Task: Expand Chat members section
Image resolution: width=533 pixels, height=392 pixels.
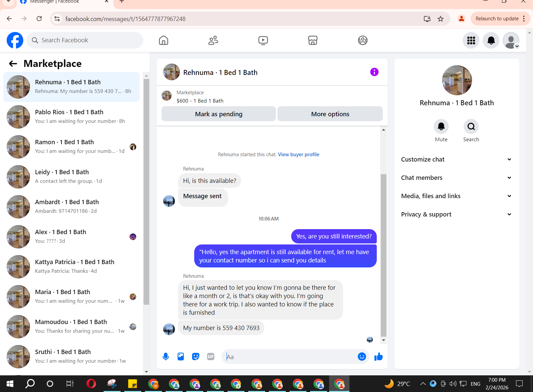Action: click(456, 178)
